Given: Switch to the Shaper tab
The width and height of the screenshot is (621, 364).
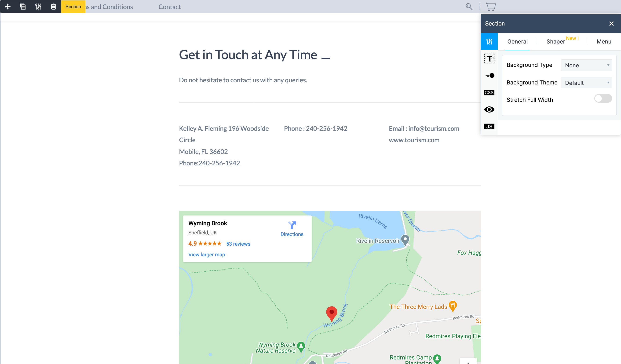Looking at the screenshot, I should click(x=555, y=42).
